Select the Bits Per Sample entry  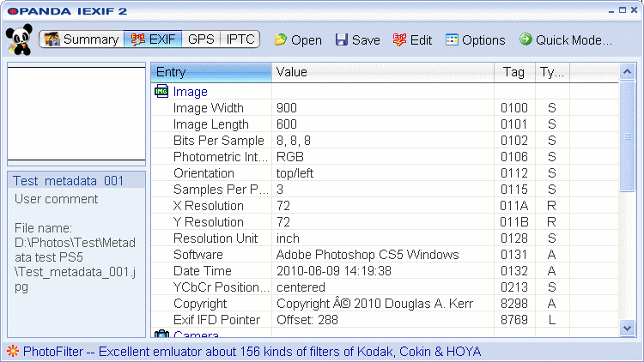point(218,141)
